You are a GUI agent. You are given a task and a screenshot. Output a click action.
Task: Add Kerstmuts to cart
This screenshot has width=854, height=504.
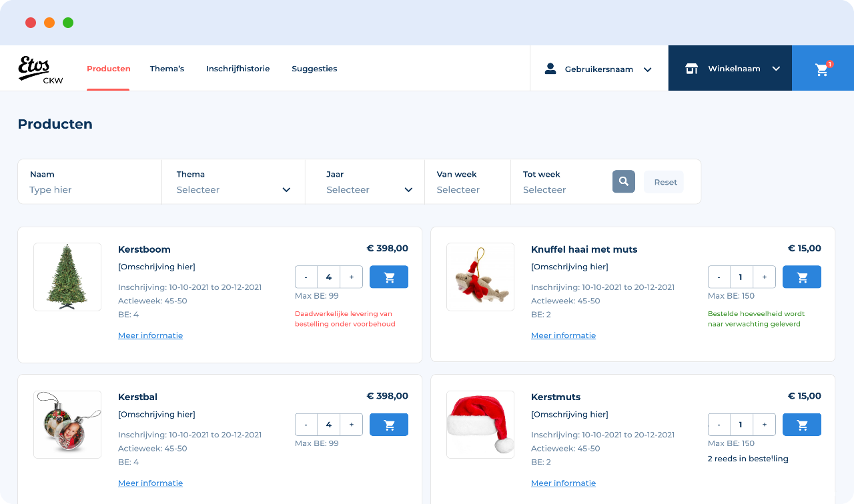(802, 425)
